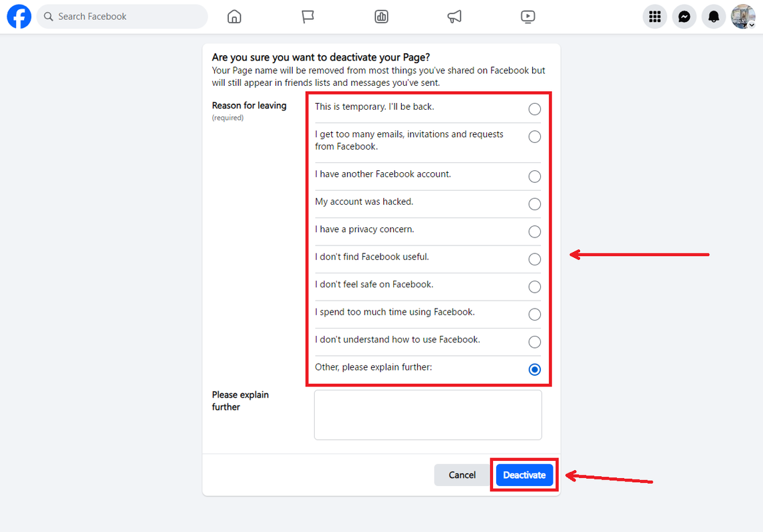The image size is (763, 532).
Task: Open the Home feed icon
Action: click(234, 17)
